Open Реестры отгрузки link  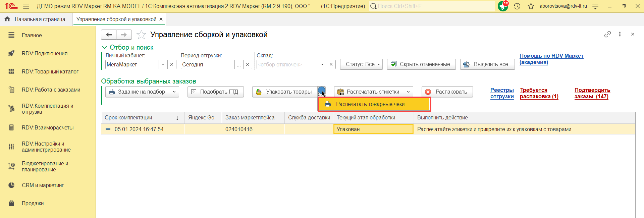pos(502,93)
